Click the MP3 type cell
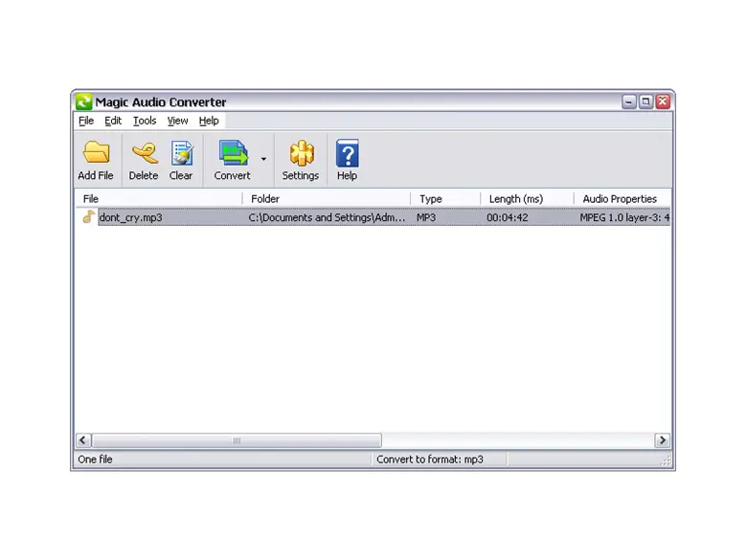 pyautogui.click(x=426, y=217)
